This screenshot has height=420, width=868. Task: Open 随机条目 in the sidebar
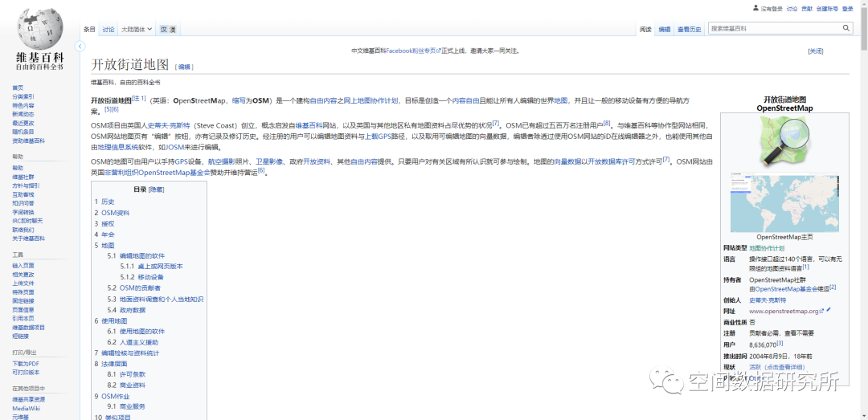(23, 133)
